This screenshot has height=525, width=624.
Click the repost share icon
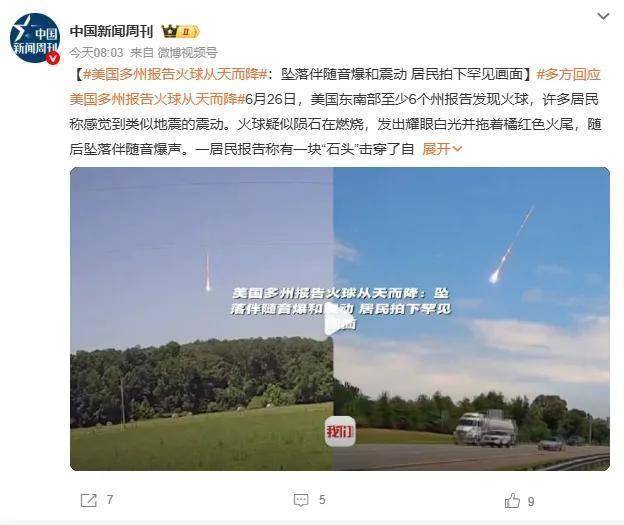(x=88, y=500)
